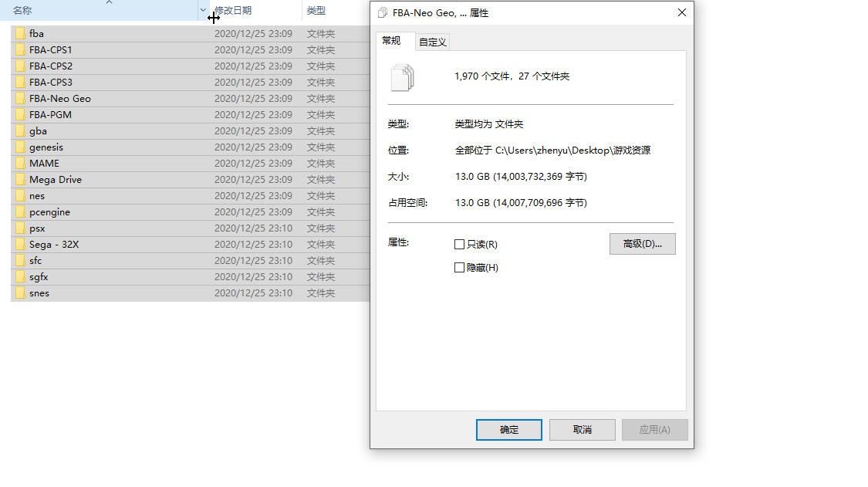Click the nes folder icon
868x487 pixels.
(x=21, y=195)
